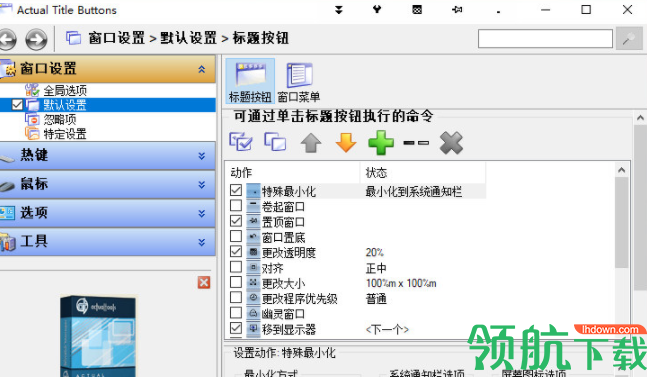Uncheck 移到显示器 checkbox
This screenshot has height=377, width=647.
pyautogui.click(x=236, y=328)
